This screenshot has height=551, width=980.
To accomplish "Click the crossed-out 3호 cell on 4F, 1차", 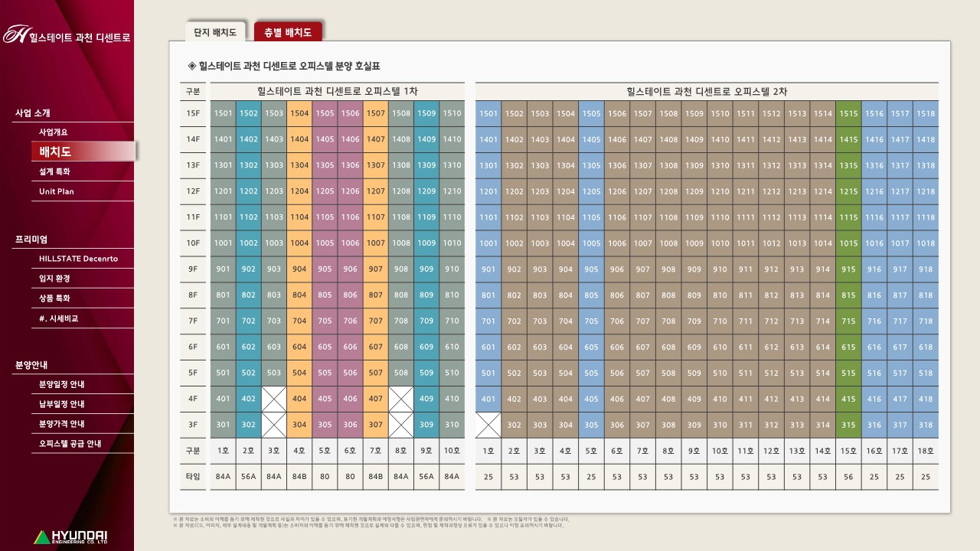I will point(274,399).
